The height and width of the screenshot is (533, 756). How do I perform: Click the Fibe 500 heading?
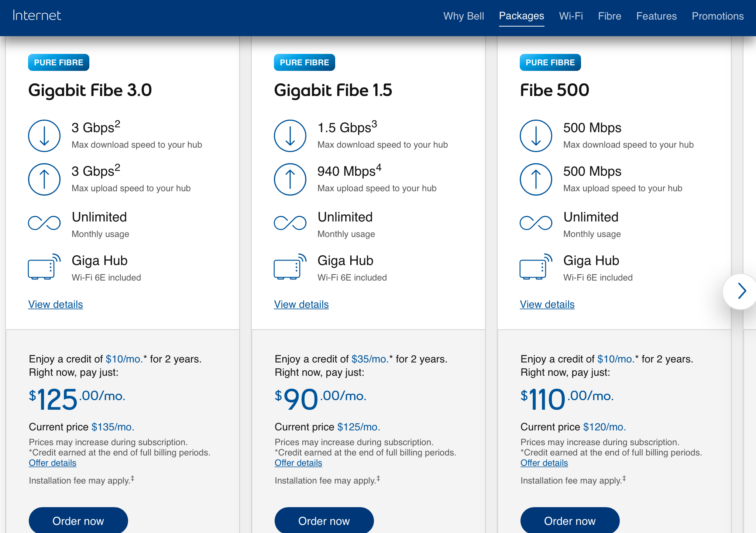554,90
